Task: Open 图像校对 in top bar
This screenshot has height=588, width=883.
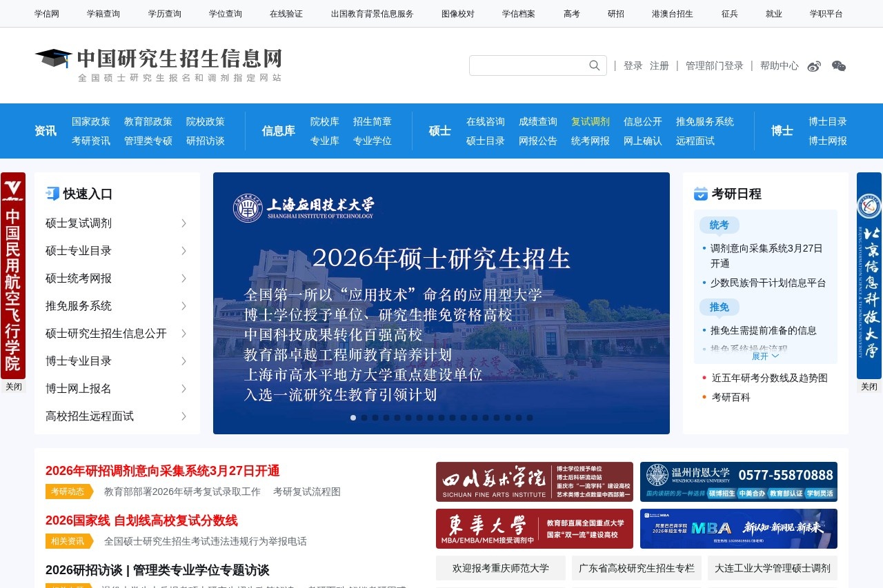Action: point(458,14)
